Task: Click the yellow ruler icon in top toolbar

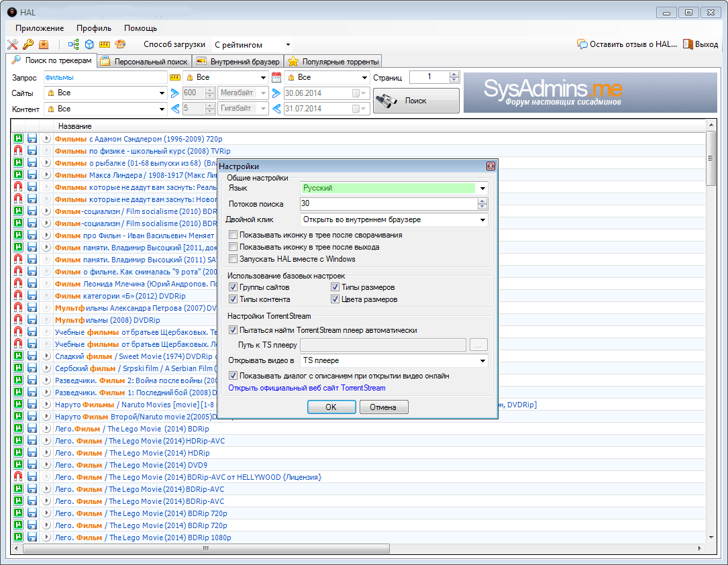Action: [x=105, y=44]
